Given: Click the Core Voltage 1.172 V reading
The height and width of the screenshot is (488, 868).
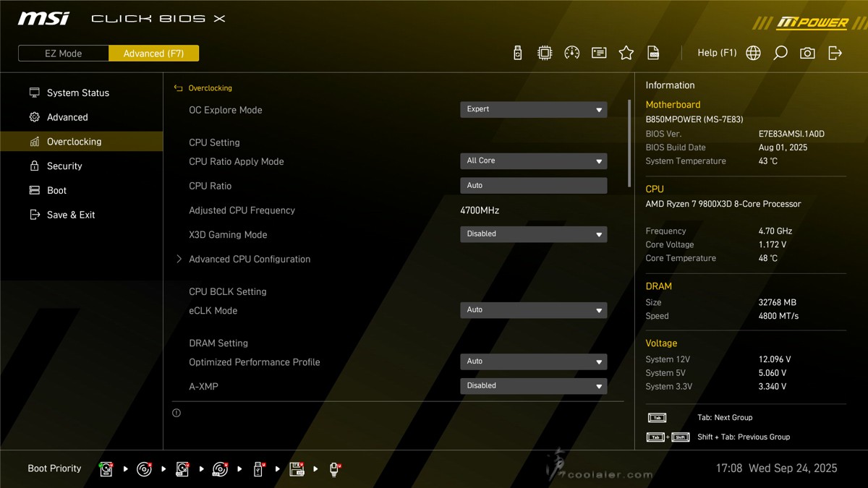Looking at the screenshot, I should (773, 244).
